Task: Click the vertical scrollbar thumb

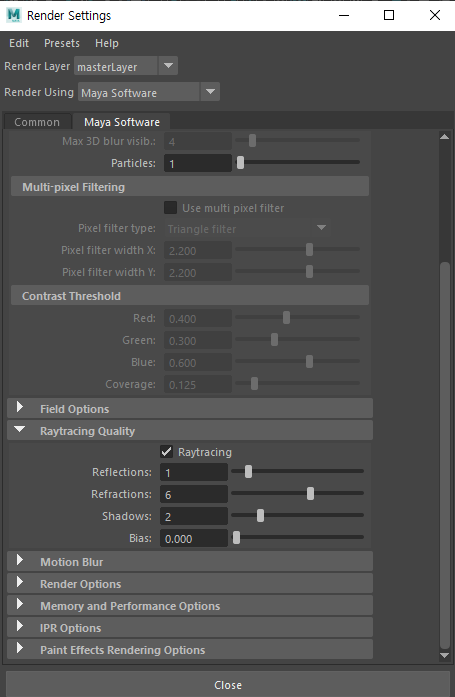Action: (x=444, y=456)
